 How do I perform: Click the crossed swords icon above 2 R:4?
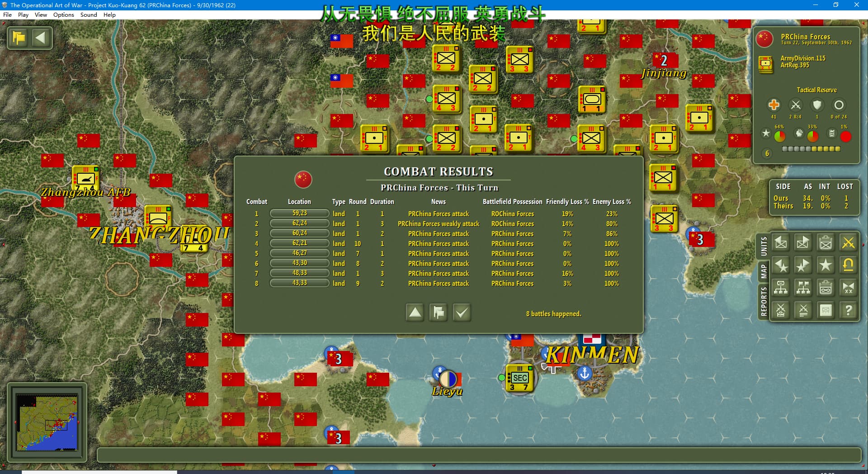(x=796, y=105)
